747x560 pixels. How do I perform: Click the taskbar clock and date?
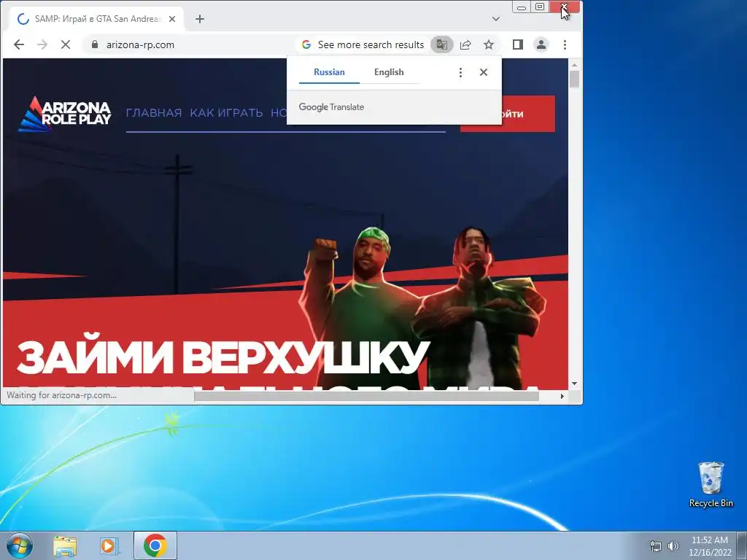pos(710,545)
